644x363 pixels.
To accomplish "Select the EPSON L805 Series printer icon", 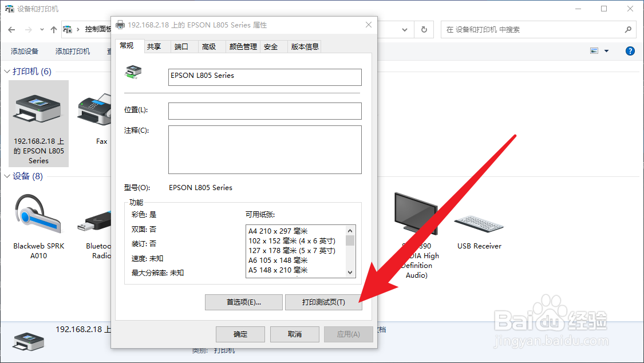I will pos(38,108).
